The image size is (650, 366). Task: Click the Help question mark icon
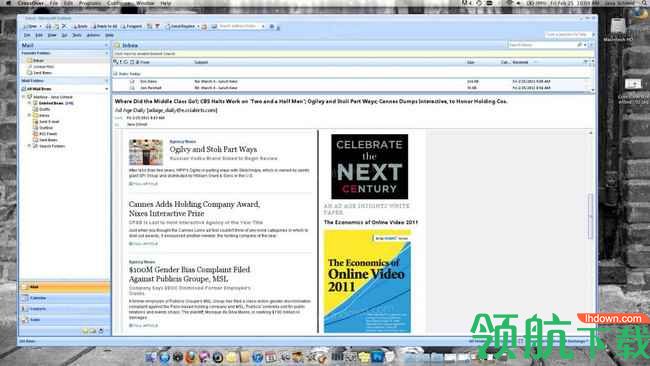(x=272, y=26)
